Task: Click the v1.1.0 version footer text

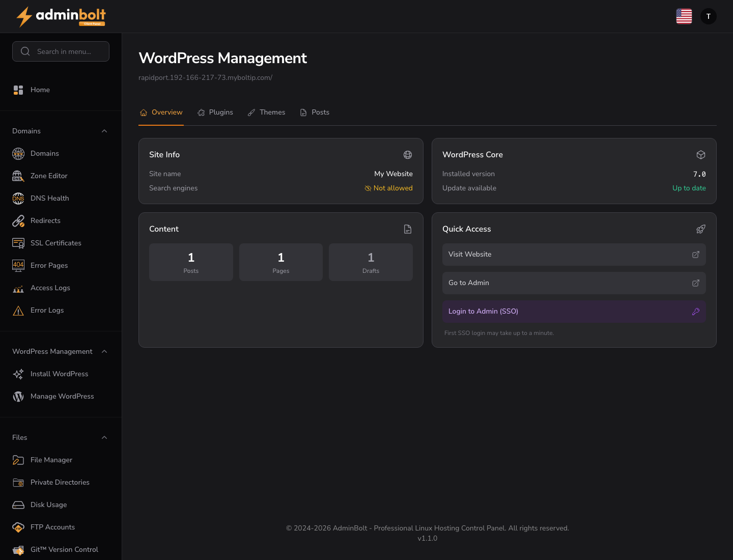Action: pyautogui.click(x=428, y=539)
